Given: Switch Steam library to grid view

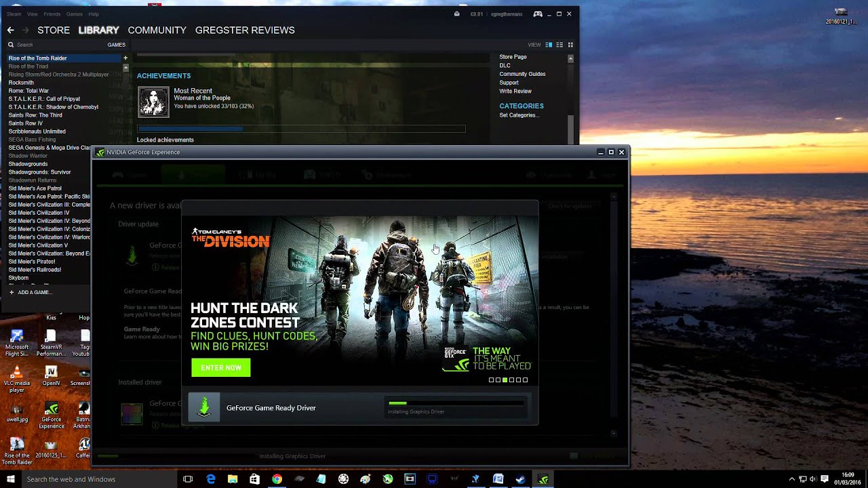Looking at the screenshot, I should tap(570, 45).
